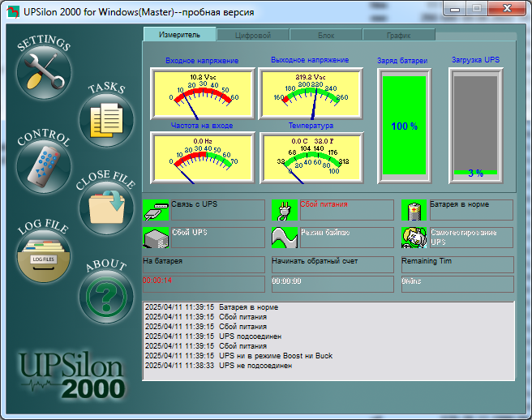Viewport: 532px width, 420px height.
Task: Open the Tasks documents icon
Action: [106, 121]
